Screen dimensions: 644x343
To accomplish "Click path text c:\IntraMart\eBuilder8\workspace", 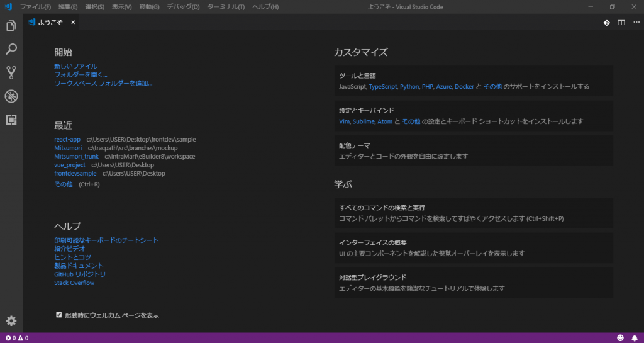I will pyautogui.click(x=150, y=157).
